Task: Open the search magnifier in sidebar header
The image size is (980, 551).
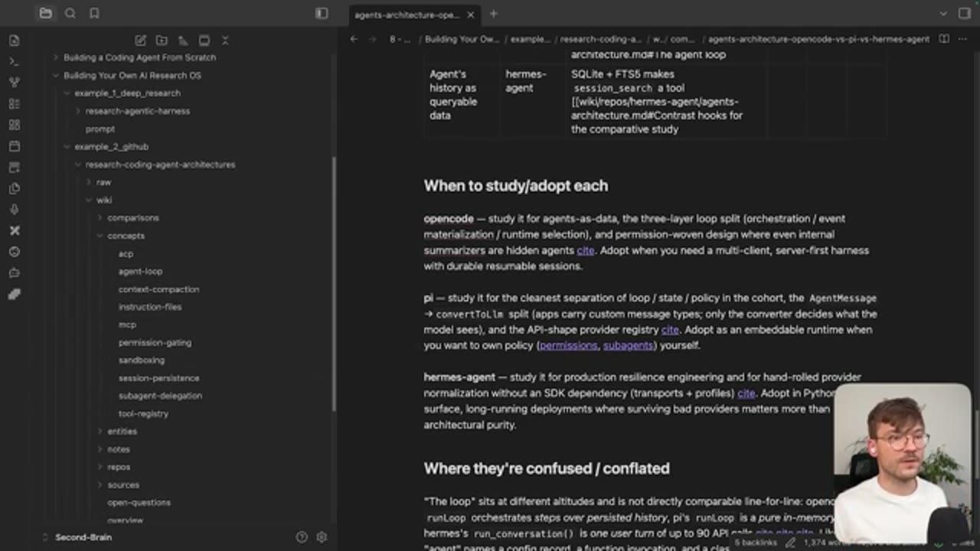Action: coord(70,13)
